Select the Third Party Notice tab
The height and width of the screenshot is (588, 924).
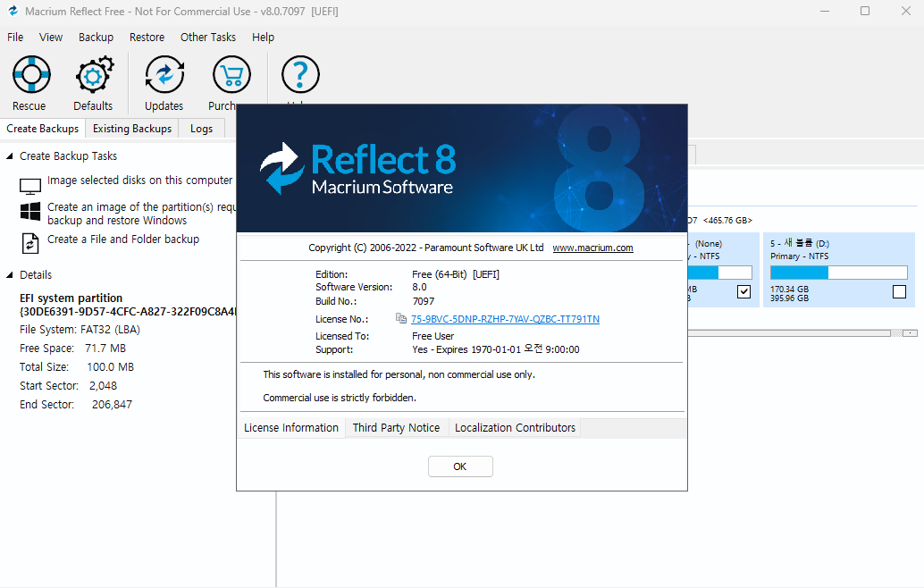(396, 428)
